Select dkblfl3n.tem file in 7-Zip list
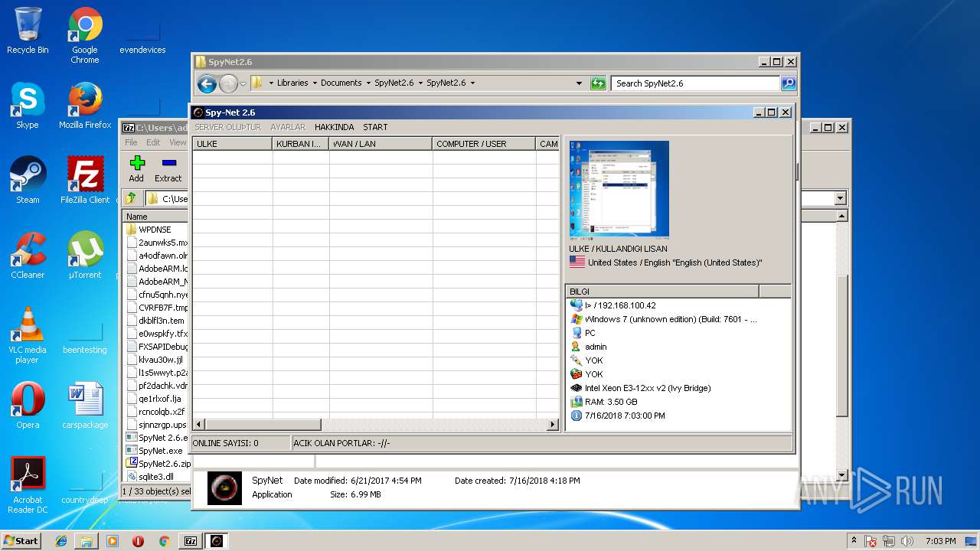 click(x=157, y=321)
